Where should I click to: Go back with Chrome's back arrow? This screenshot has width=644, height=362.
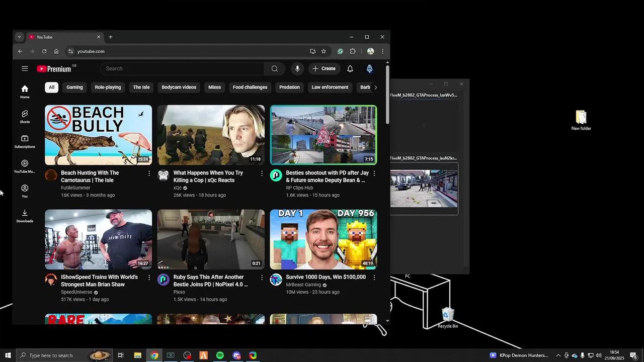pyautogui.click(x=20, y=51)
